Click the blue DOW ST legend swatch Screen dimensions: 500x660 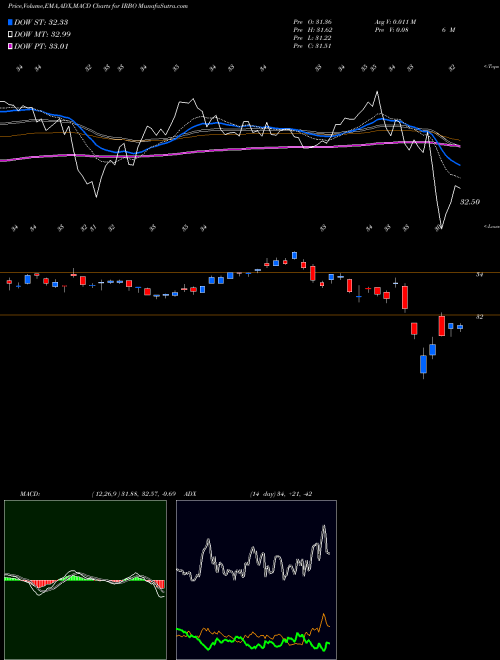10,22
